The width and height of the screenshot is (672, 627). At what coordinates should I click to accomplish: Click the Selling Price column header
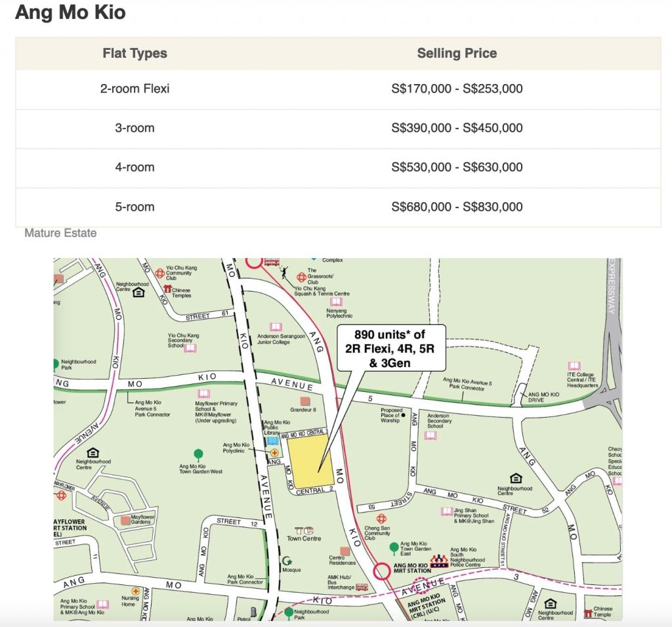457,54
